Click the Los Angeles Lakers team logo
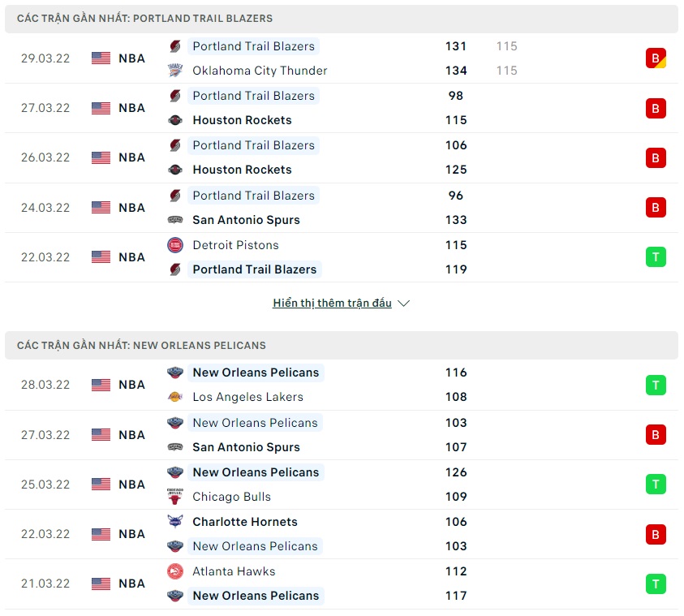Screen dimensions: 684x616 coord(175,397)
